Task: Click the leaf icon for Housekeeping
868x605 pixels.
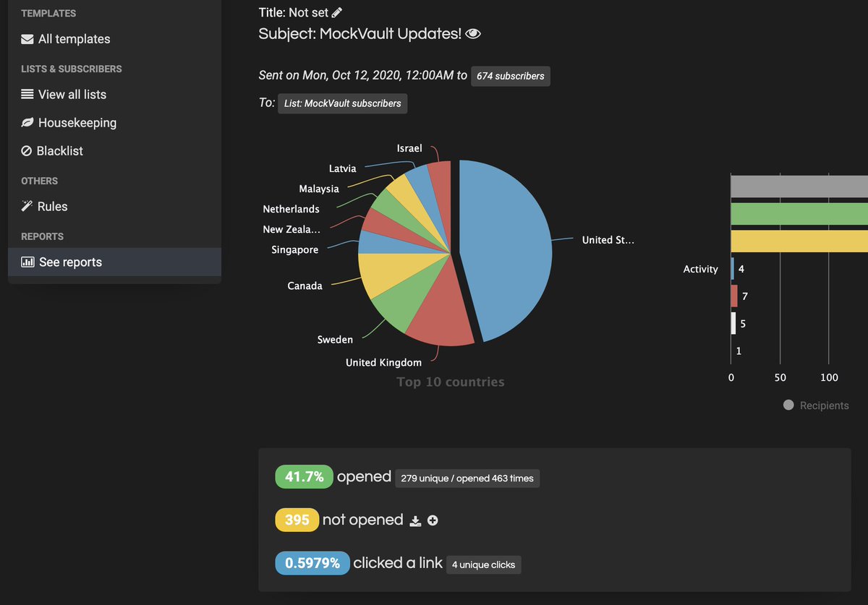Action: coord(27,123)
